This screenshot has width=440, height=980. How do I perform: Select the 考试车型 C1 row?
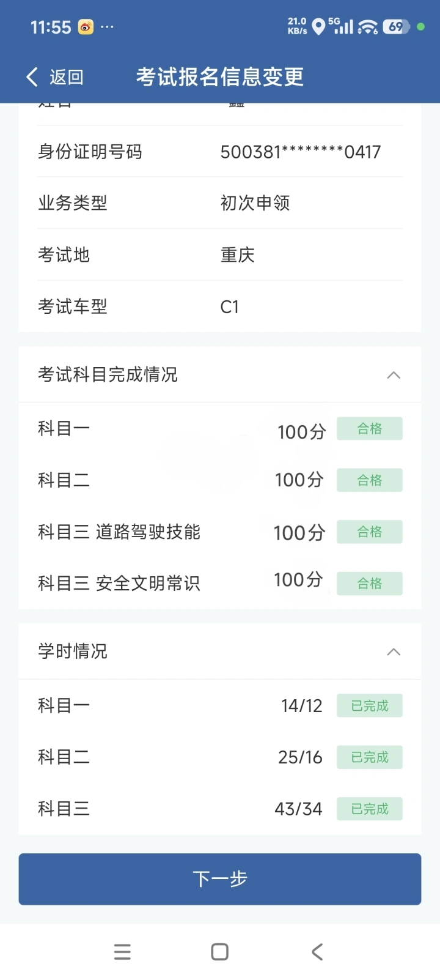(220, 306)
